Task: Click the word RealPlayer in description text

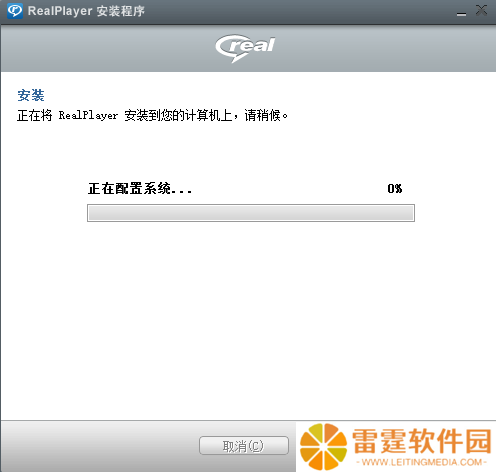Action: [x=88, y=116]
